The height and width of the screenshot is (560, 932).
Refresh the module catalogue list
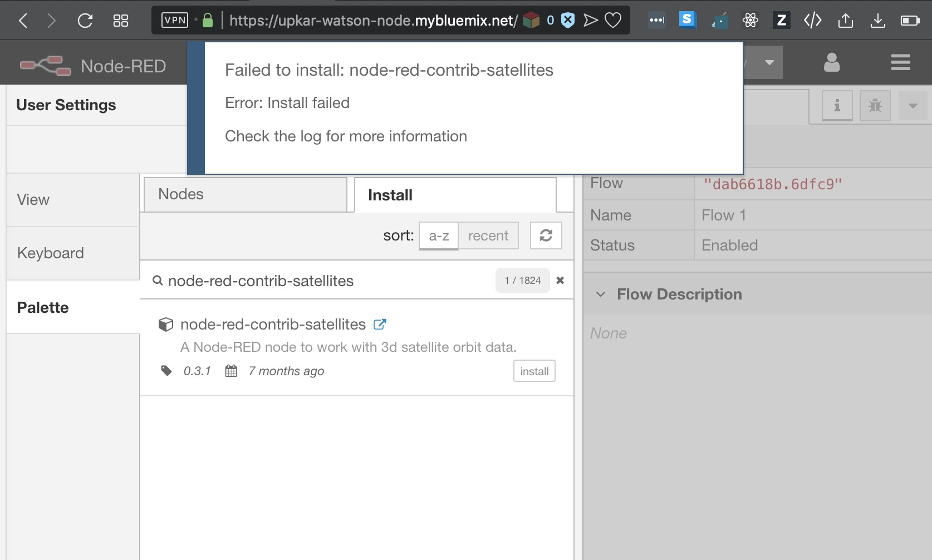546,235
